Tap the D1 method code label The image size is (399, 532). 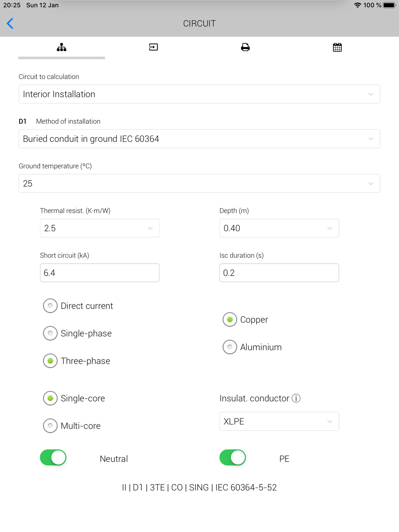click(x=22, y=121)
